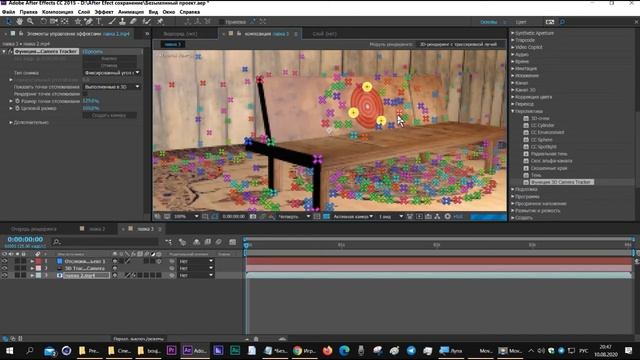Toggle stopwatch for track point size
Screen dimensions: 640x360
pyautogui.click(x=18, y=101)
